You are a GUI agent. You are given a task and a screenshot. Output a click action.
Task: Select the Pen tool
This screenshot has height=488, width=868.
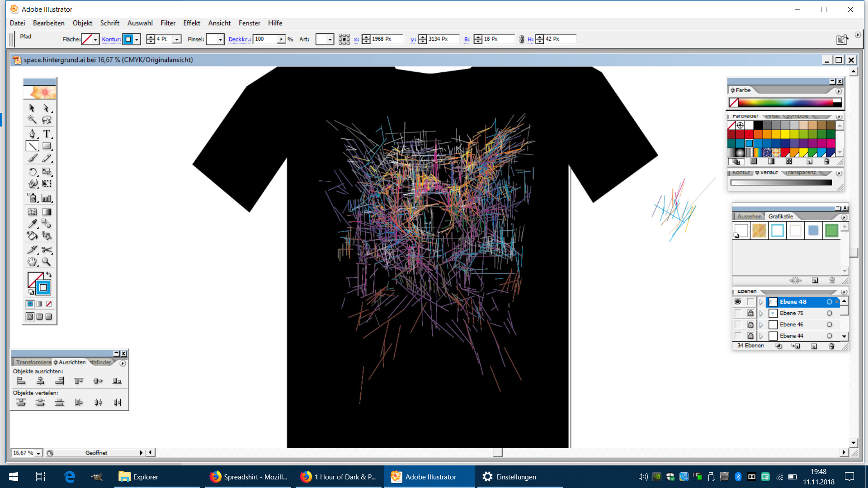[x=32, y=134]
